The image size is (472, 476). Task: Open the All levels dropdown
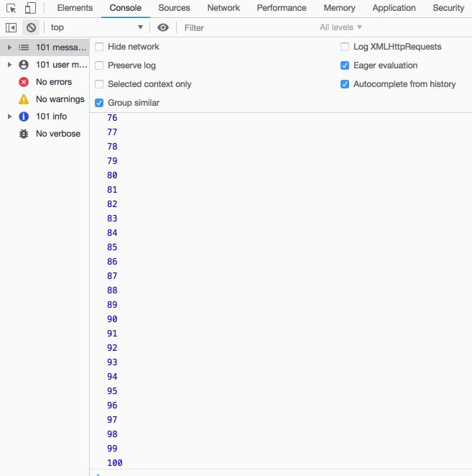[x=341, y=27]
